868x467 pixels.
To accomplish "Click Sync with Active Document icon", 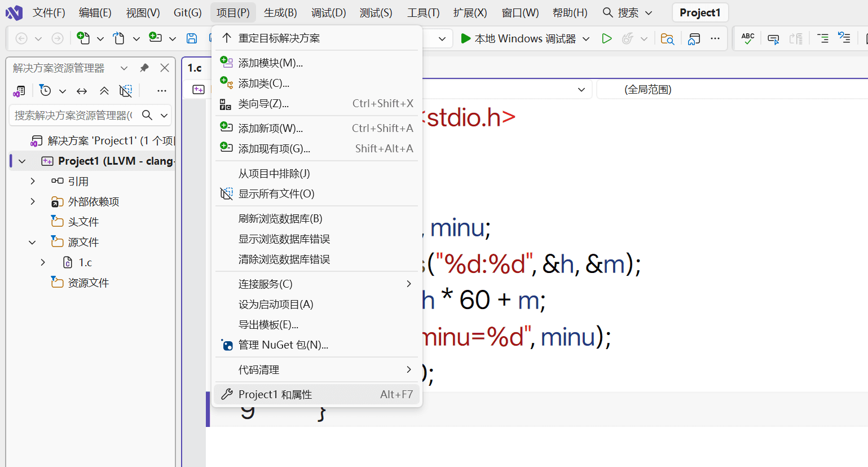I will [82, 91].
